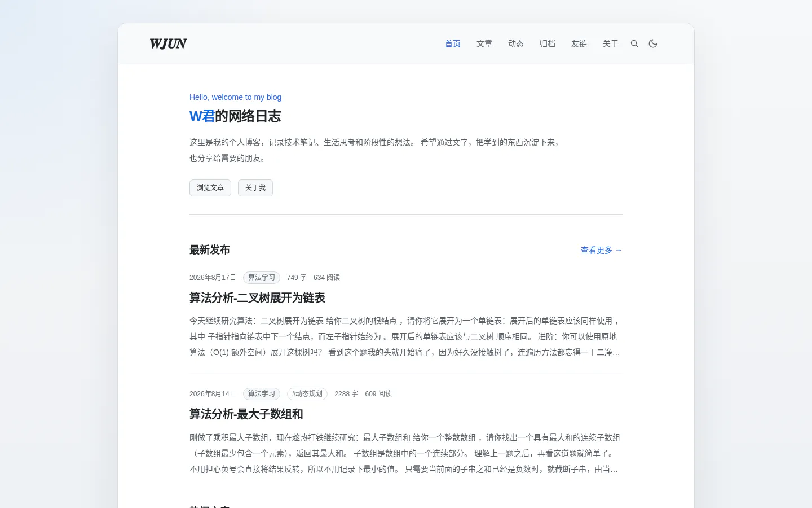This screenshot has height=508, width=812.
Task: Click the 最新发布 section heading
Action: click(x=210, y=249)
